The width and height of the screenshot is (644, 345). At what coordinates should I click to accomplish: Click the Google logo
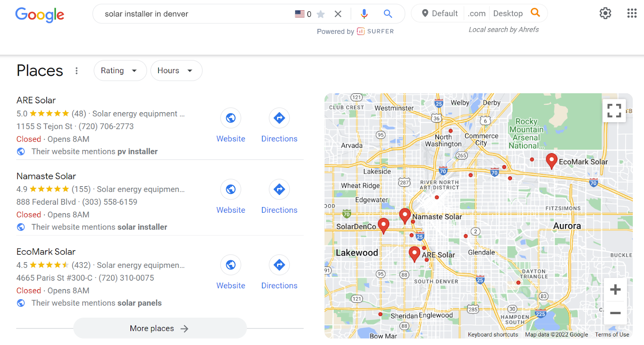click(39, 15)
